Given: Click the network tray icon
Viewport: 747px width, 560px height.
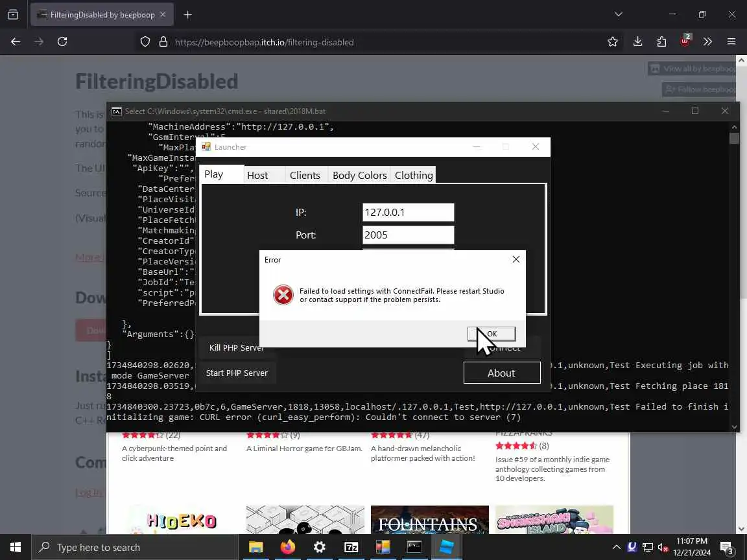Looking at the screenshot, I should (648, 547).
